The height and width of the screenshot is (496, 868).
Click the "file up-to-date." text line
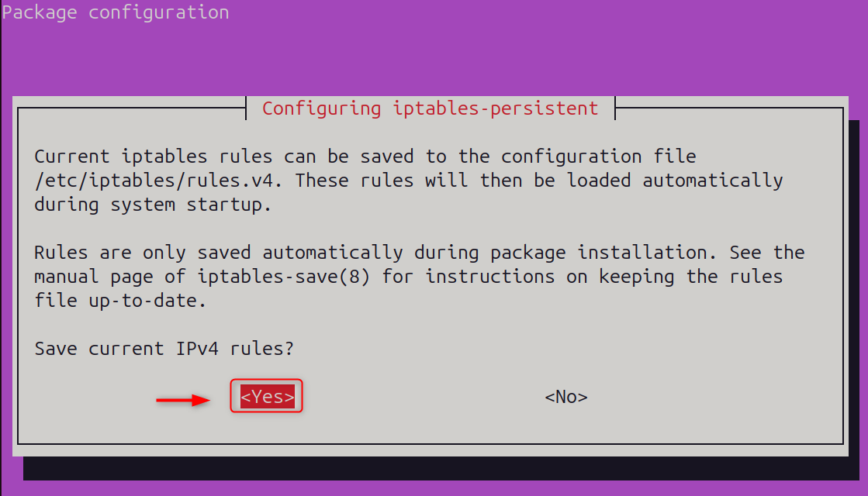pos(120,301)
